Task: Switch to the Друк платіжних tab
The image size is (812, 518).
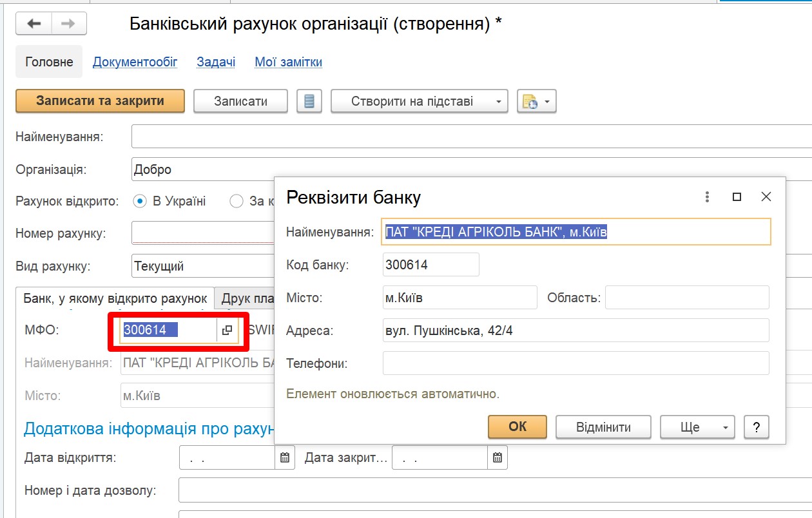Action: (x=244, y=299)
